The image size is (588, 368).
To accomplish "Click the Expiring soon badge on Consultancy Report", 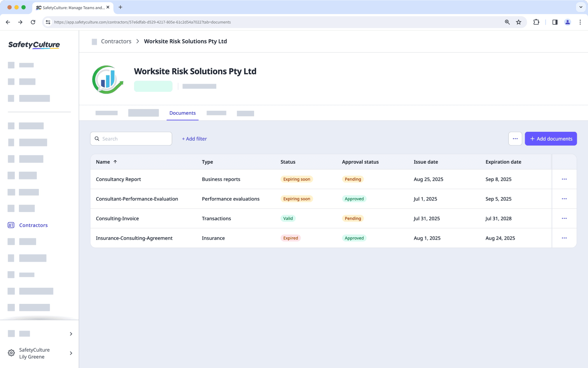I will pyautogui.click(x=296, y=179).
